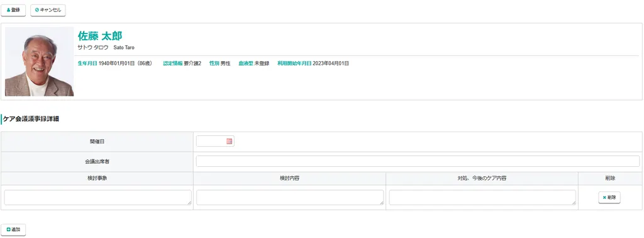The image size is (644, 238).
Task: Click the ケア会議議事録詳細 section heading
Action: tap(31, 119)
